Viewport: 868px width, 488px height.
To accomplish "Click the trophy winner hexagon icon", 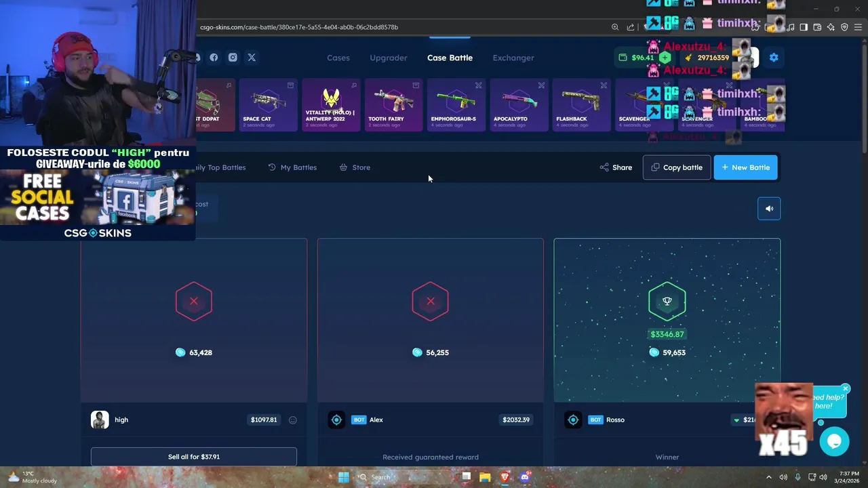I will tap(667, 301).
